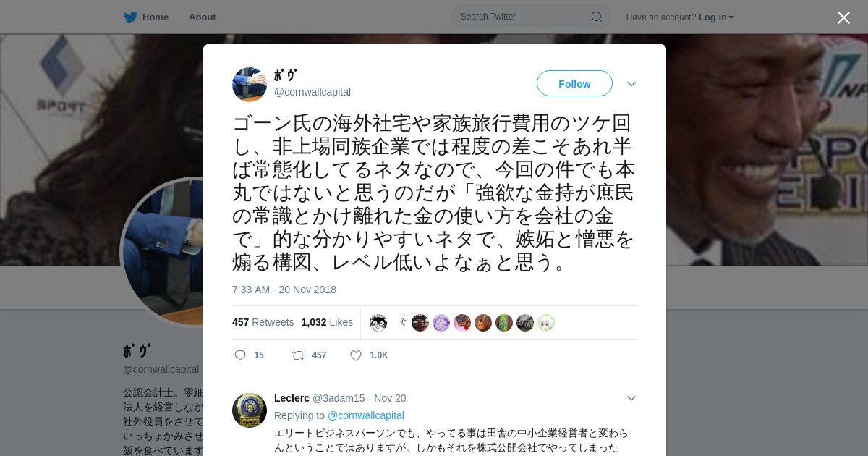
Task: Open the tweet timestamp 7:33 AM link
Action: click(284, 290)
